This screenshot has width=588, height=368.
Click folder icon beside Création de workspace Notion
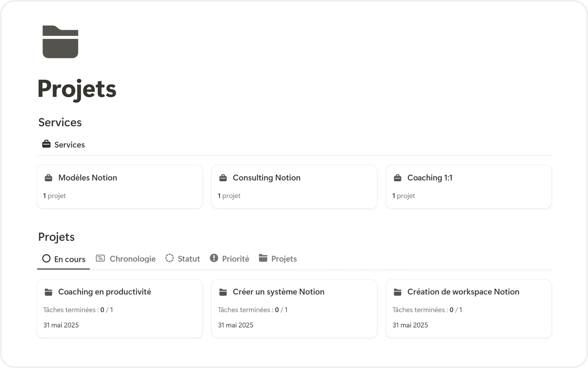point(398,292)
